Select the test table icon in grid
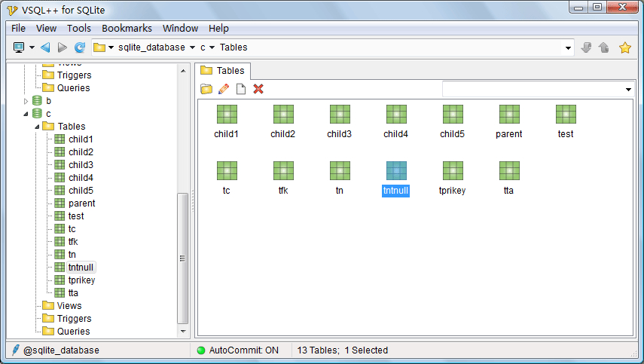The height and width of the screenshot is (364, 644). click(x=566, y=115)
